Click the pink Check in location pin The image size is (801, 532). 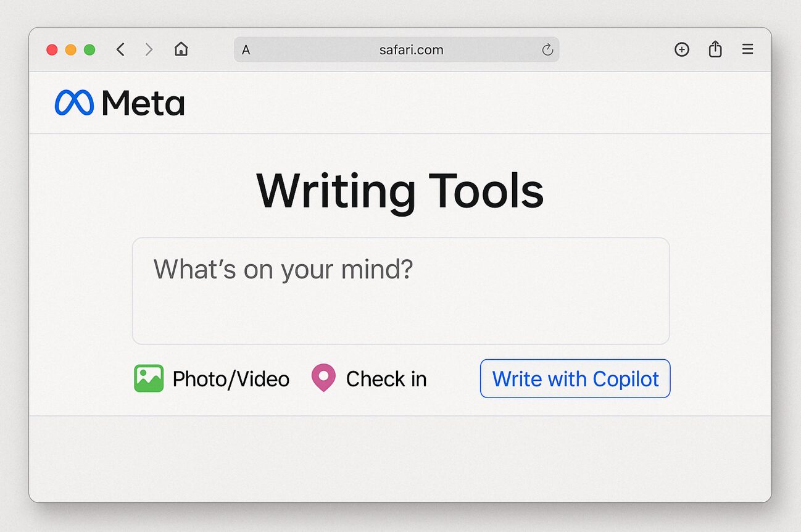pyautogui.click(x=323, y=378)
